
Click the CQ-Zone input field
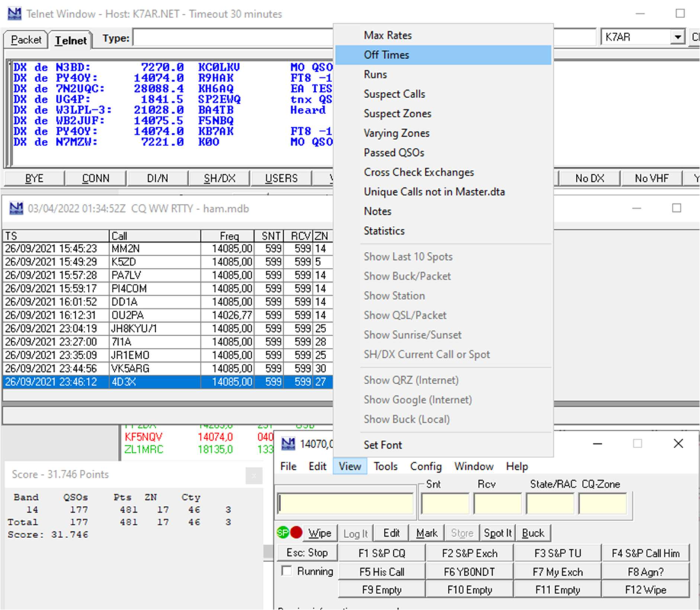[x=602, y=503]
